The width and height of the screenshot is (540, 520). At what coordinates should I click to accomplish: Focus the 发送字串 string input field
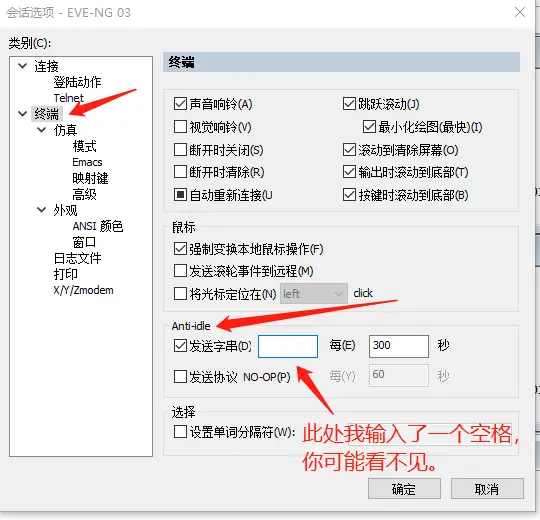point(288,346)
